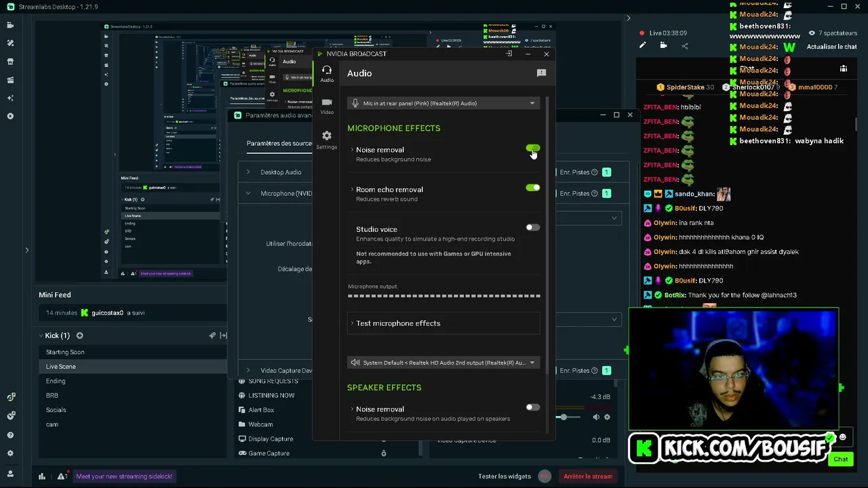
Task: Add a new scene with plus icon
Action: pos(79,335)
